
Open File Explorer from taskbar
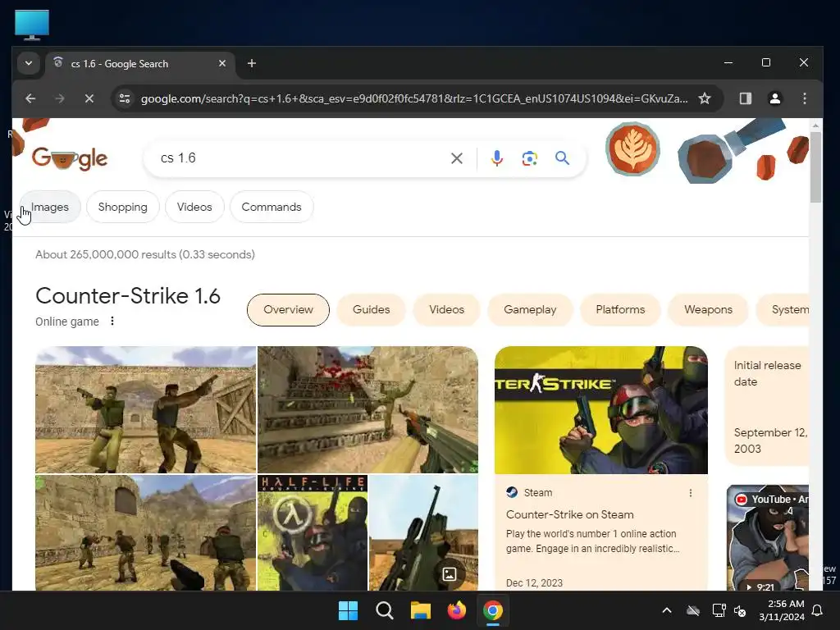421,610
